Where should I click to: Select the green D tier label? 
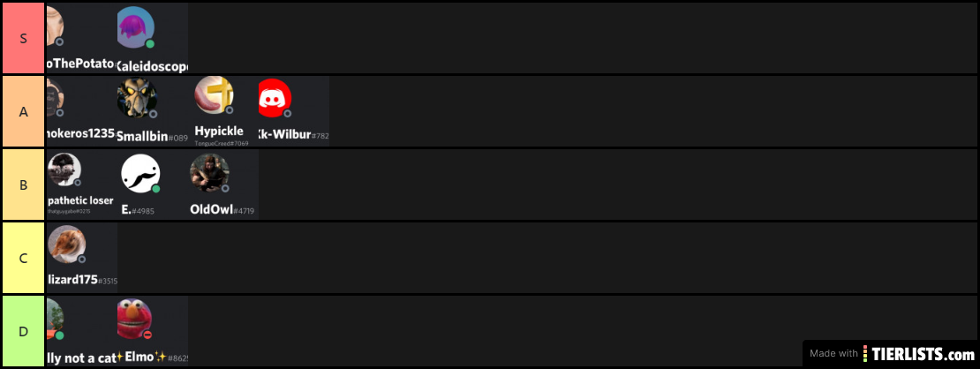click(23, 331)
